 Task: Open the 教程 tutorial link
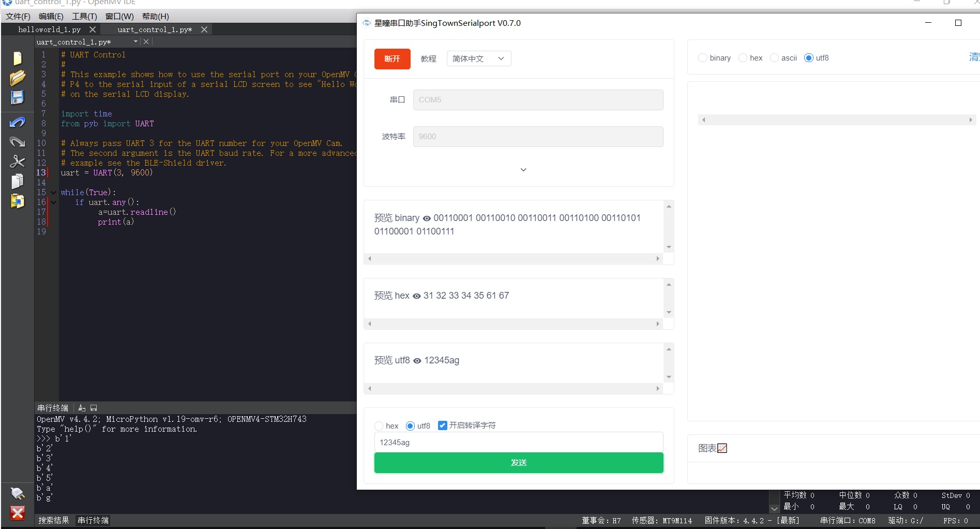pyautogui.click(x=428, y=59)
